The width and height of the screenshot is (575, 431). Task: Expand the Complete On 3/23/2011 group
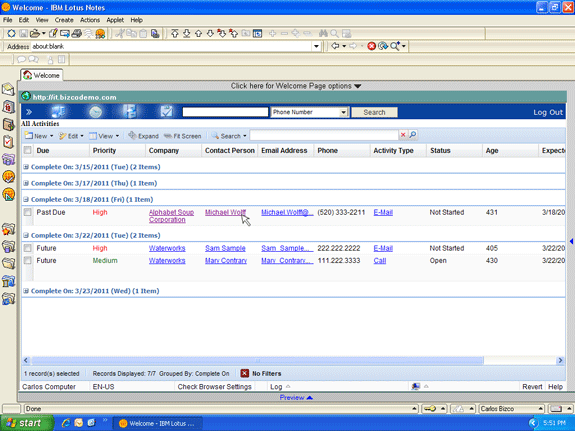point(26,291)
